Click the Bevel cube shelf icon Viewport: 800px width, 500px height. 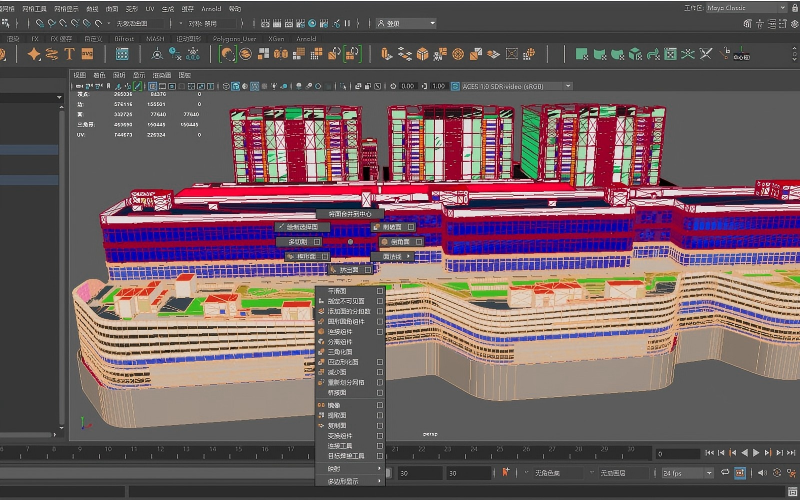[422, 54]
